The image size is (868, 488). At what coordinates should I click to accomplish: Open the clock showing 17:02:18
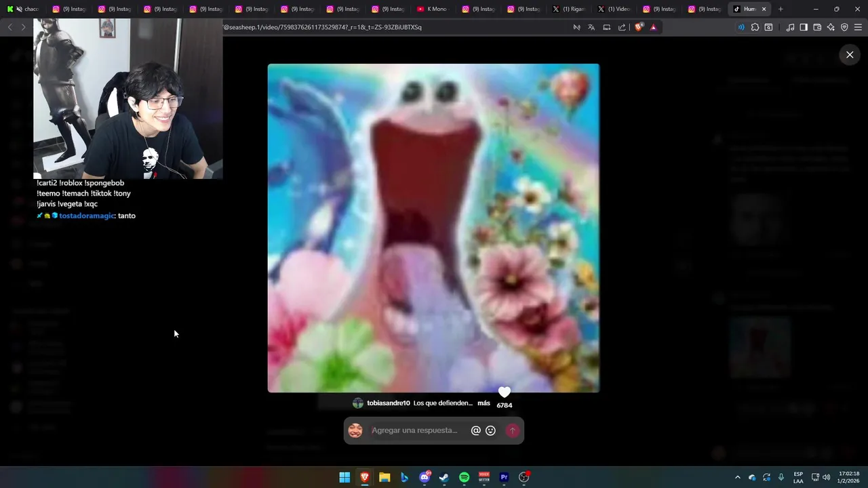pyautogui.click(x=849, y=477)
